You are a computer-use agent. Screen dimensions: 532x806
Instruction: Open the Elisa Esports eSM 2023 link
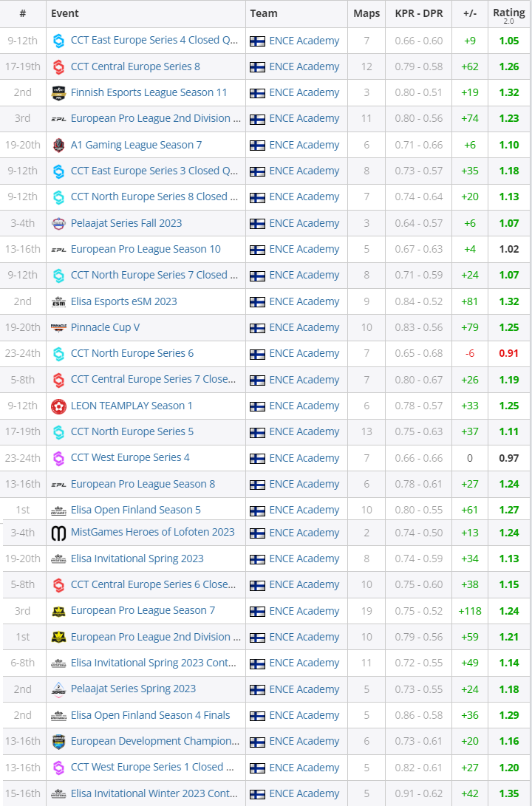[x=124, y=301]
